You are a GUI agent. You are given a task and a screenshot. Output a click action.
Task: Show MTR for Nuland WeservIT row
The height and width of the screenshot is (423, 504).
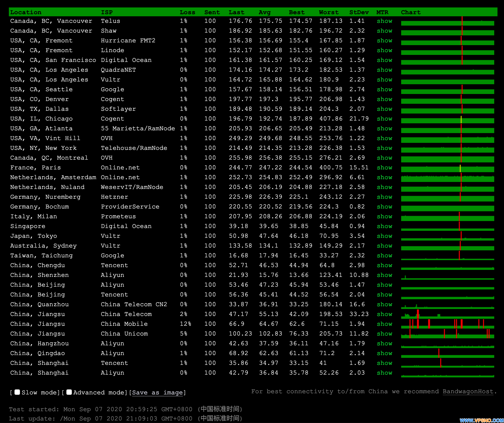[384, 187]
